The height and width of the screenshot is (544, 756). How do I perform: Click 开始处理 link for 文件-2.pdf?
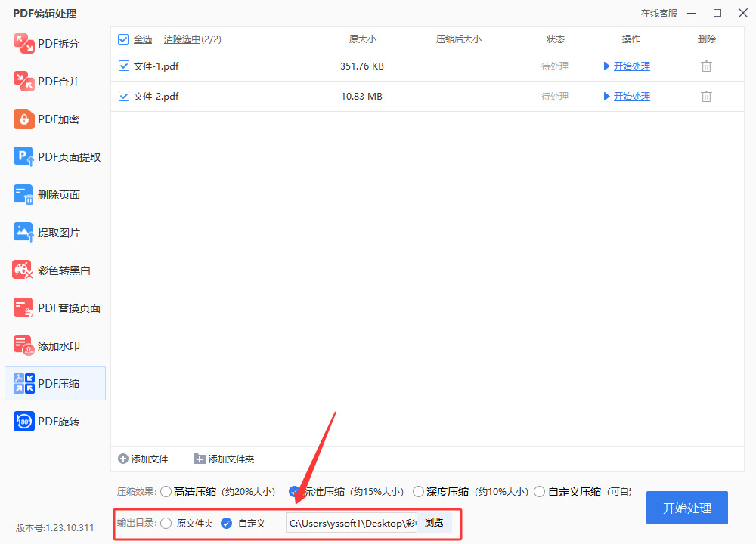631,97
